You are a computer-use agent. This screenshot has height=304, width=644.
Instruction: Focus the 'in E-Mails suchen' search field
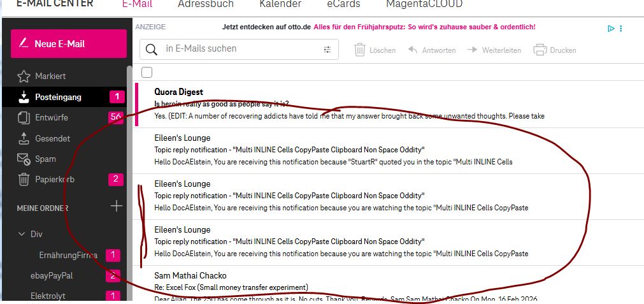[239, 49]
